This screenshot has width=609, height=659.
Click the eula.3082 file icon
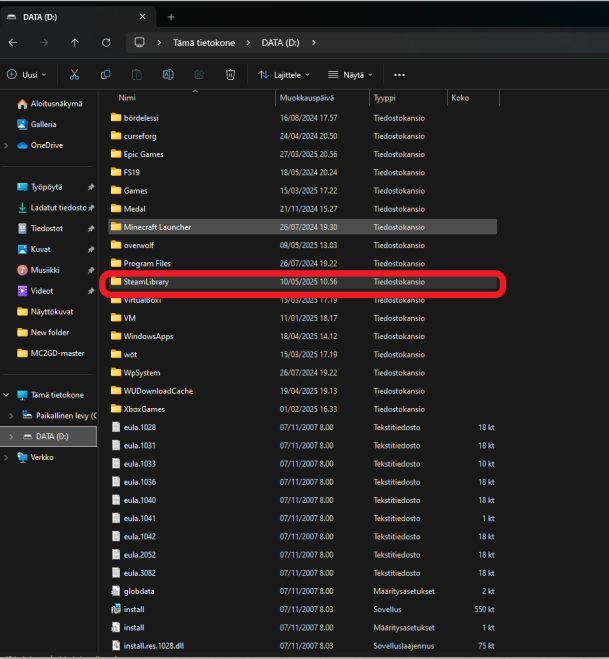coord(116,572)
